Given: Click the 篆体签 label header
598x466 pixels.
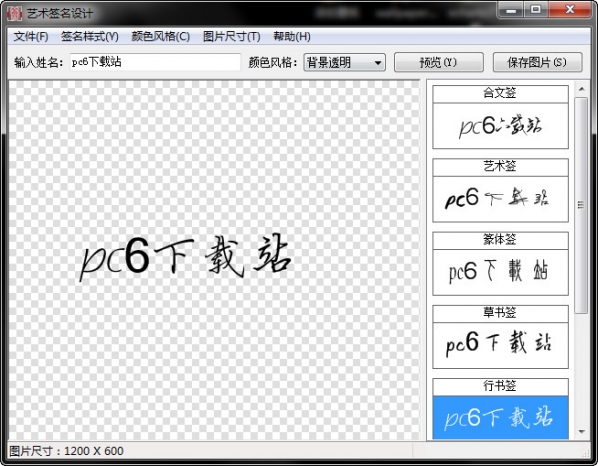Looking at the screenshot, I should 500,240.
